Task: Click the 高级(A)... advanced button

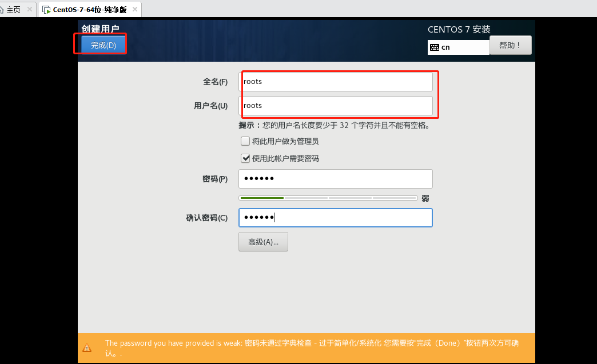Action: point(263,242)
